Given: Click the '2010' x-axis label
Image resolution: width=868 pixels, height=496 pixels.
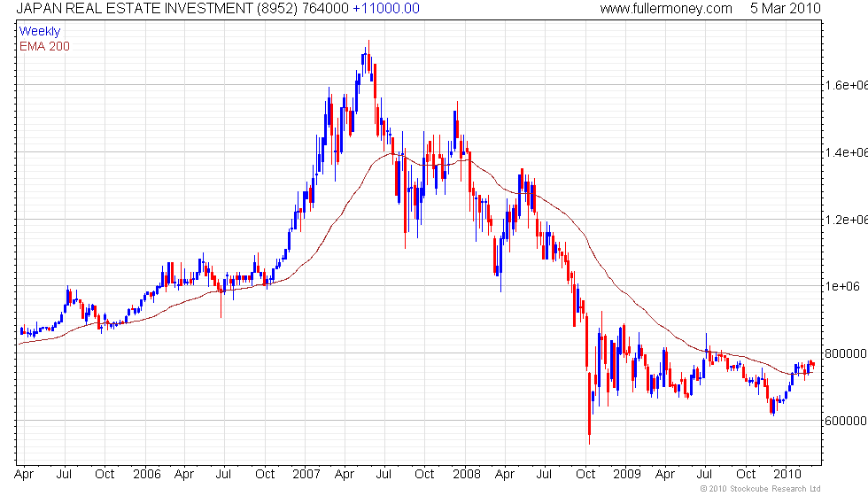Looking at the screenshot, I should (787, 474).
